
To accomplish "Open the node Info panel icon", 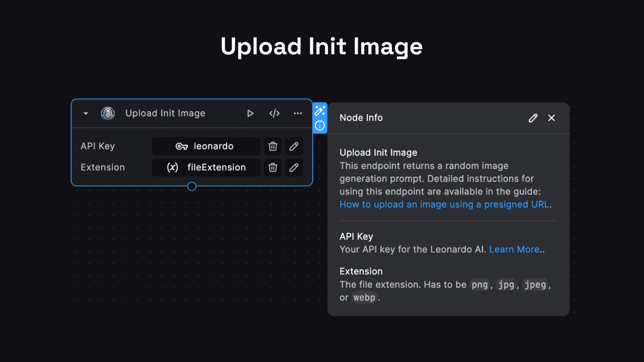I will click(x=320, y=126).
